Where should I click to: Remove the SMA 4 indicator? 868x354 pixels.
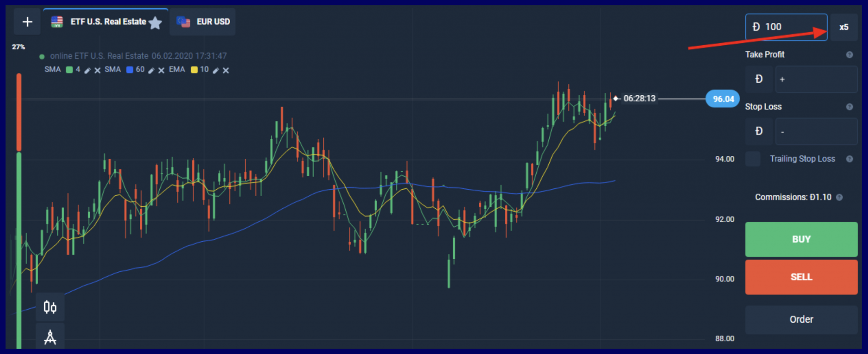pyautogui.click(x=97, y=70)
